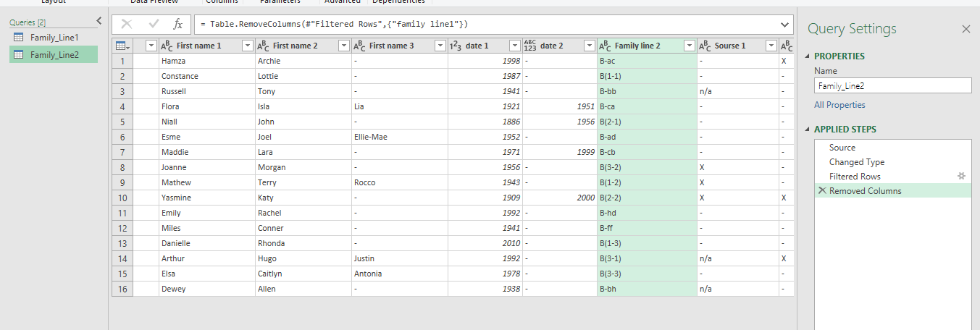Delete the Removed Columns step X icon
The image size is (980, 330).
click(822, 191)
